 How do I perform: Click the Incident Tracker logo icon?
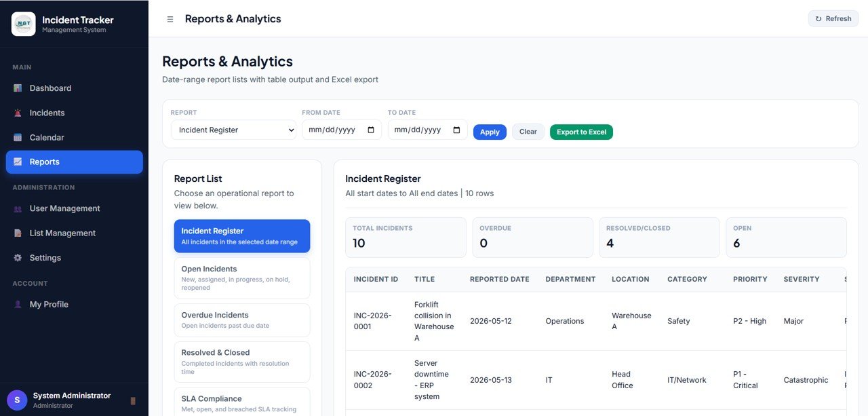24,24
